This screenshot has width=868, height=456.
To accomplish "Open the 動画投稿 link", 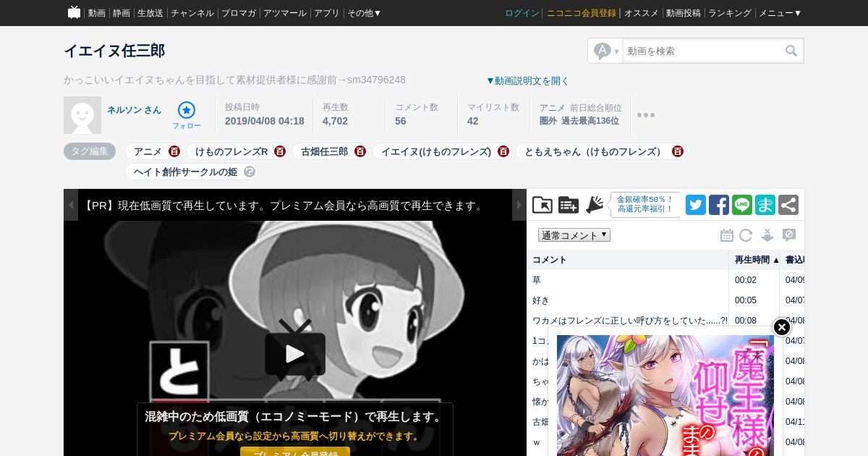I will pos(684,13).
